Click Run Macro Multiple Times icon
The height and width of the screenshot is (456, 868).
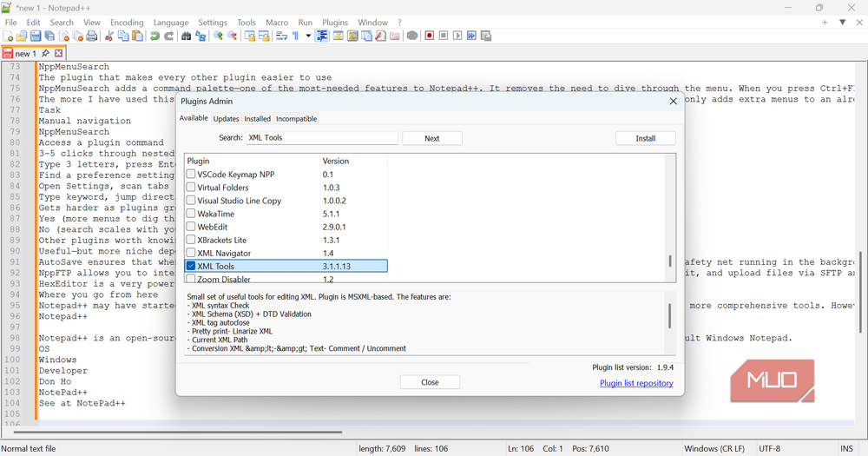coord(471,36)
